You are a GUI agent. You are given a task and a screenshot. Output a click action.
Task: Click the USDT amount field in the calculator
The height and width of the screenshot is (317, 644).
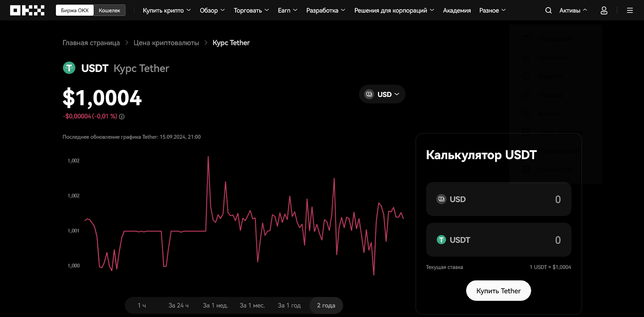click(x=499, y=240)
